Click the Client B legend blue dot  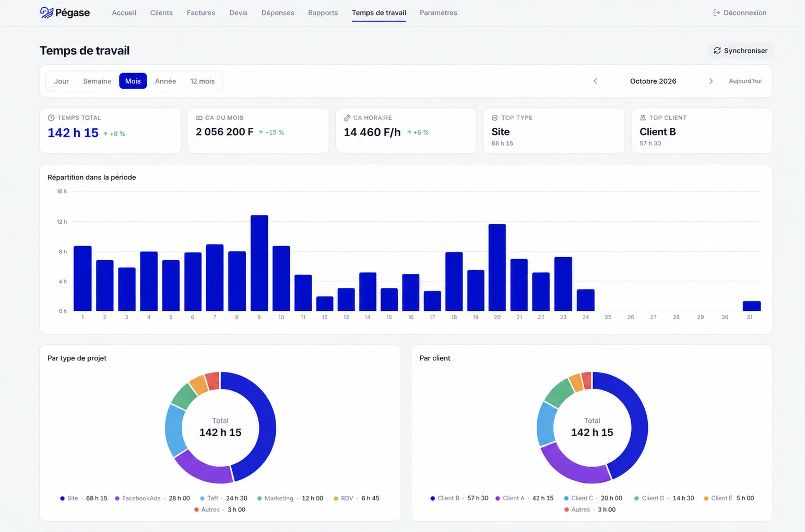433,499
